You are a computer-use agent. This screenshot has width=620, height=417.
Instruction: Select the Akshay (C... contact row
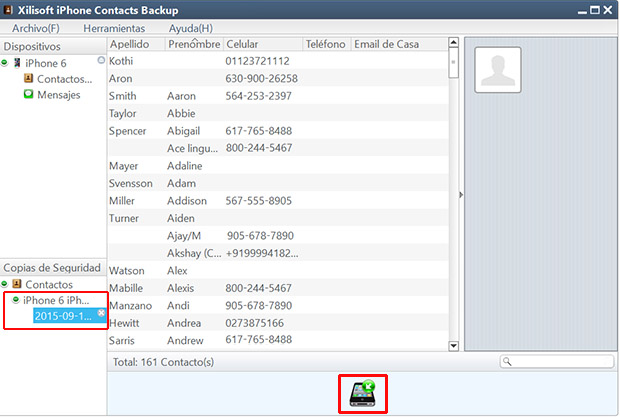click(x=278, y=253)
